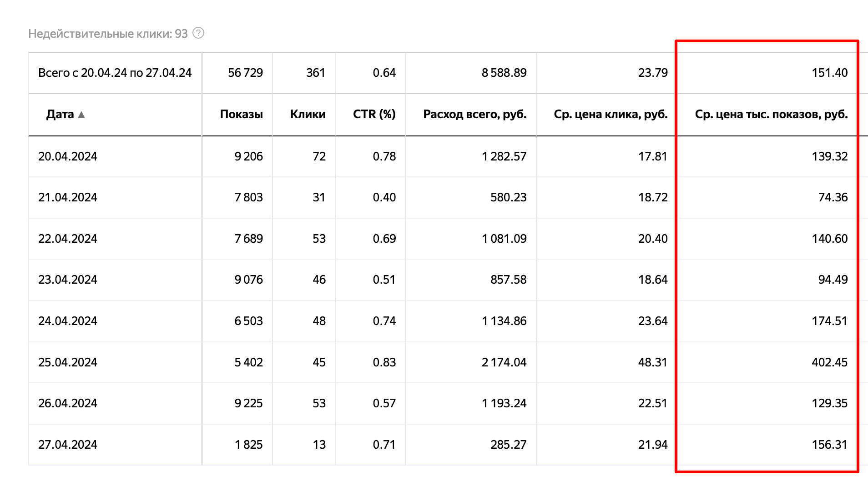Select the spend value 857.58
This screenshot has height=481, width=868.
tap(508, 280)
